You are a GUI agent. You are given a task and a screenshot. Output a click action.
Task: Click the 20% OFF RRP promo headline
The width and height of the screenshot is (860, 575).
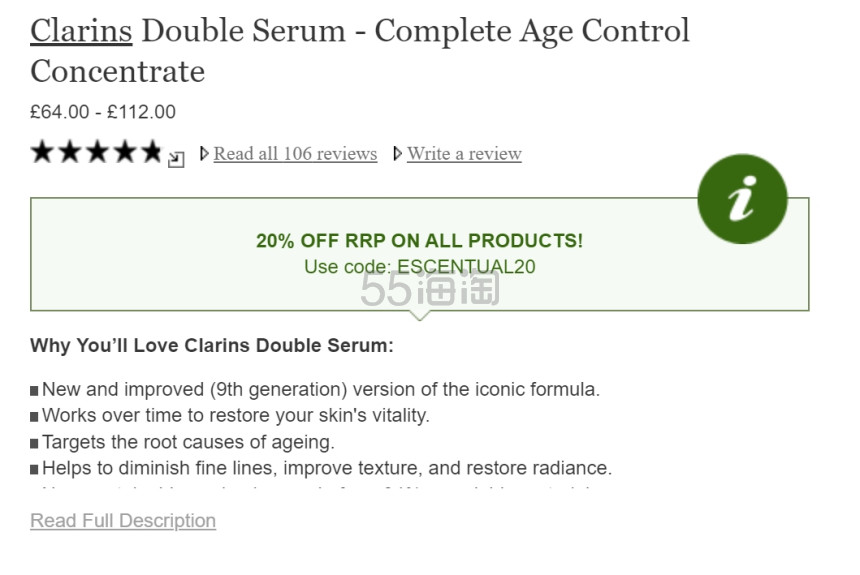(x=419, y=241)
